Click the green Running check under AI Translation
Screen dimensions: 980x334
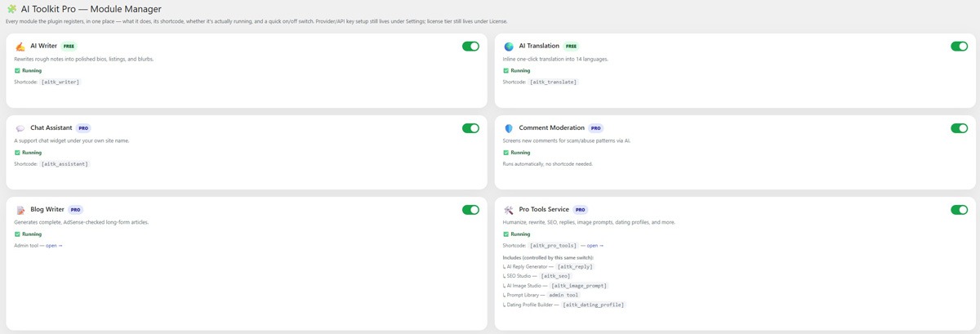click(x=506, y=70)
